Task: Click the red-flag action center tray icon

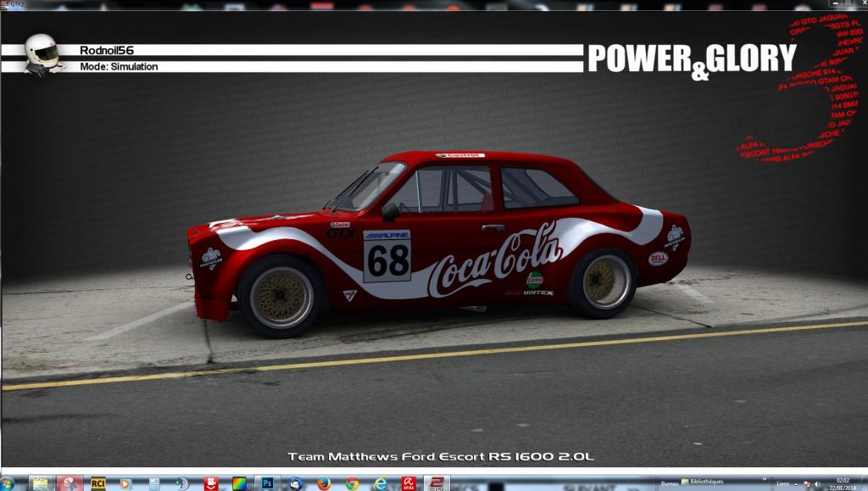Action: tap(807, 484)
